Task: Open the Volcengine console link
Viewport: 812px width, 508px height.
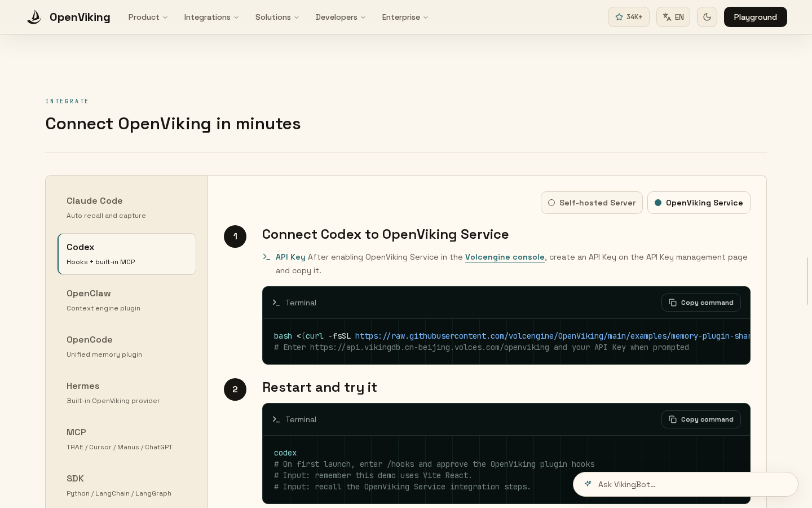Action: pyautogui.click(x=505, y=257)
